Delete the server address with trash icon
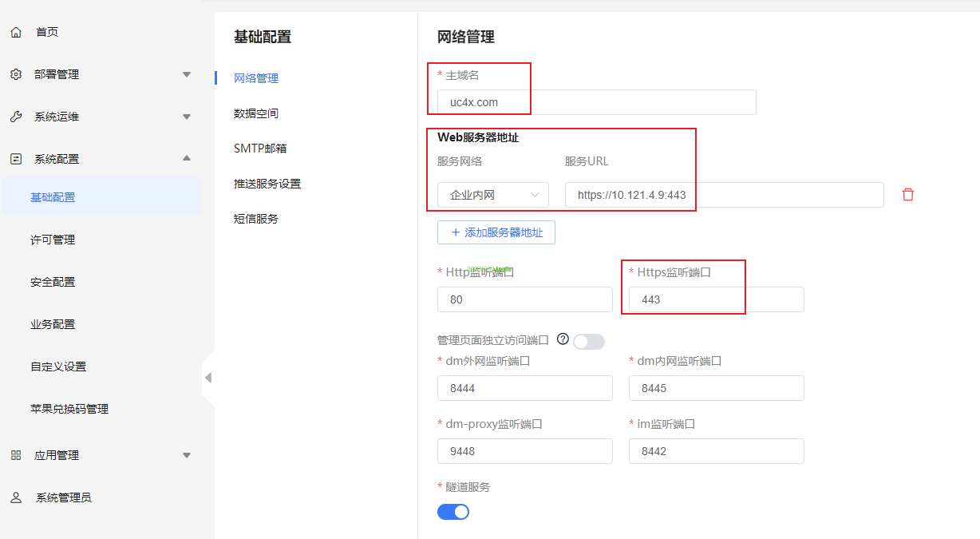 click(x=907, y=195)
